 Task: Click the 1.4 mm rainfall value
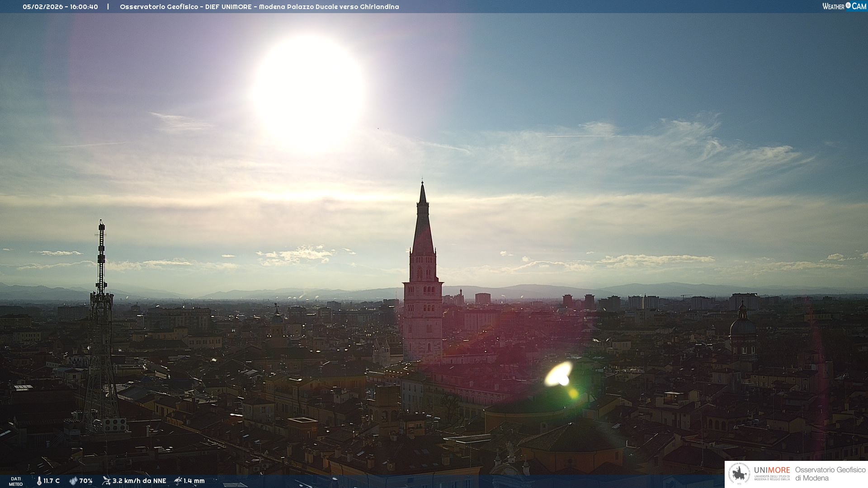(x=194, y=481)
